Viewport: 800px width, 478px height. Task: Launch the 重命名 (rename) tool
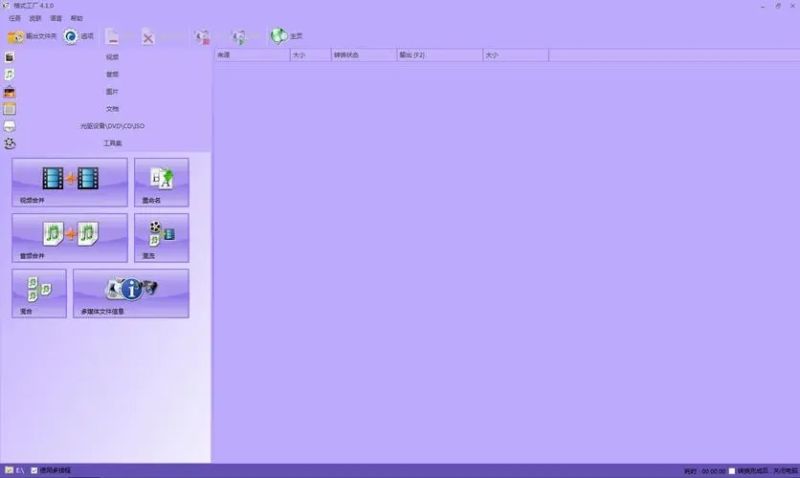161,181
